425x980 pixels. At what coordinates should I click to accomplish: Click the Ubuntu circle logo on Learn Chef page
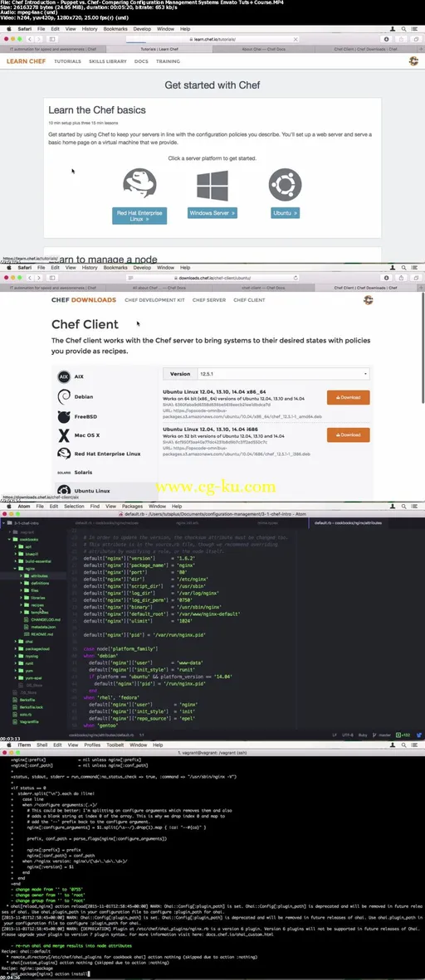point(285,184)
